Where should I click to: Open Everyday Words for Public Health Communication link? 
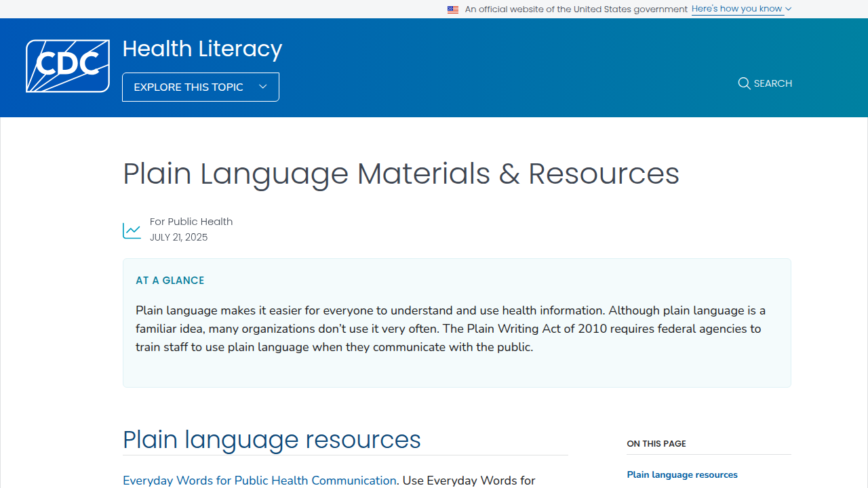coord(260,481)
